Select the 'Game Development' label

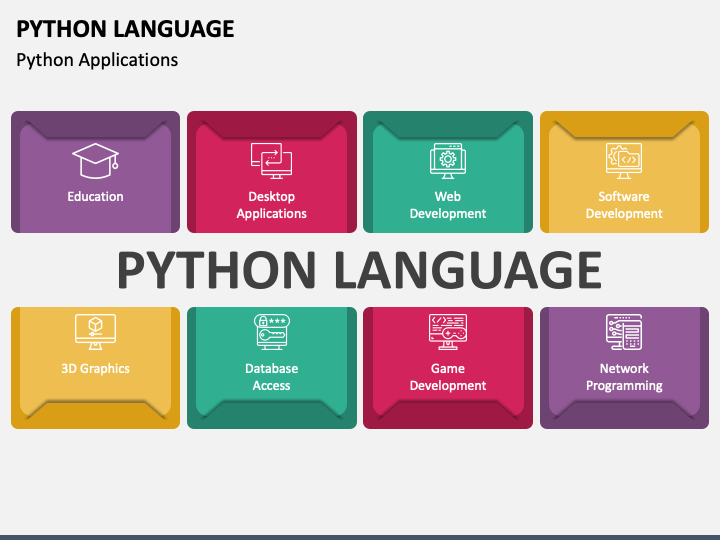(448, 377)
